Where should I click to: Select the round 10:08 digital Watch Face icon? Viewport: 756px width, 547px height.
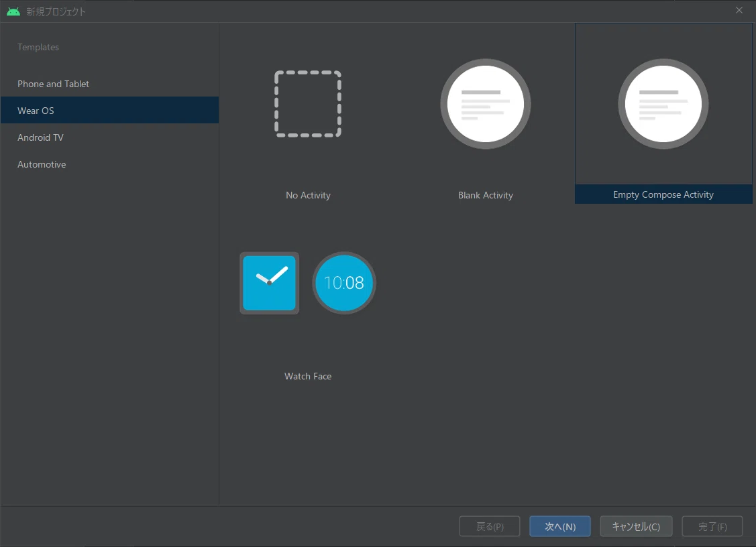pos(343,283)
